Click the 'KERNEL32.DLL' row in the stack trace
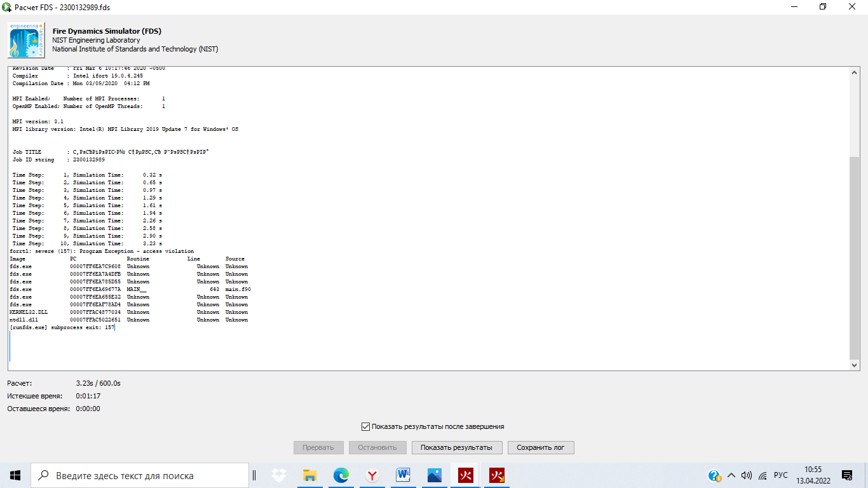The image size is (868, 488). point(129,312)
